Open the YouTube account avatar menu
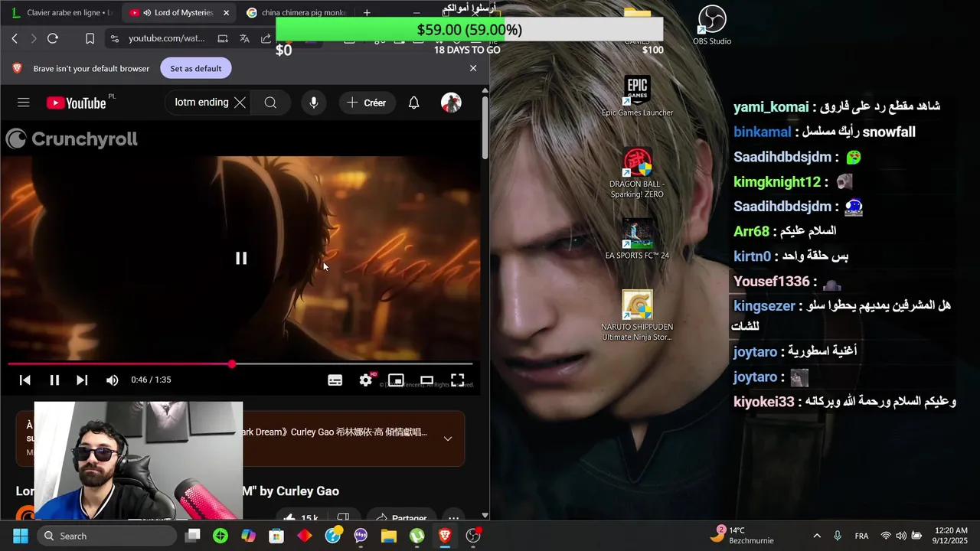The height and width of the screenshot is (551, 980). click(x=451, y=103)
